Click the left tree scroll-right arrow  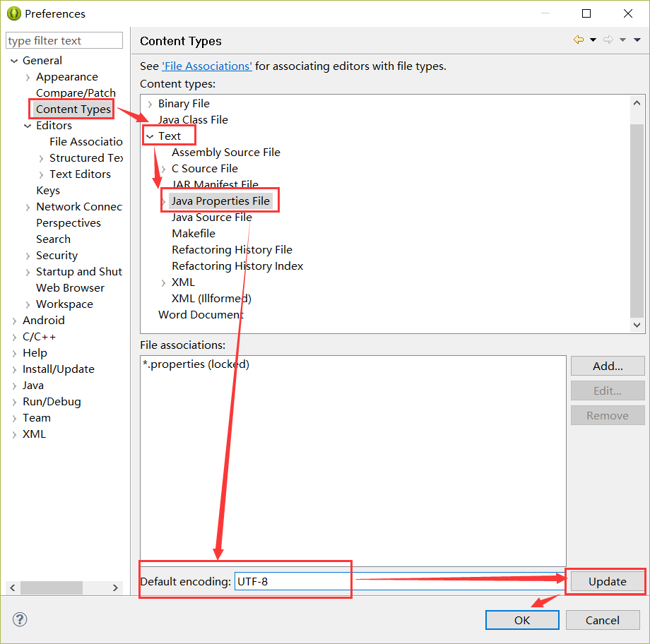[x=116, y=588]
